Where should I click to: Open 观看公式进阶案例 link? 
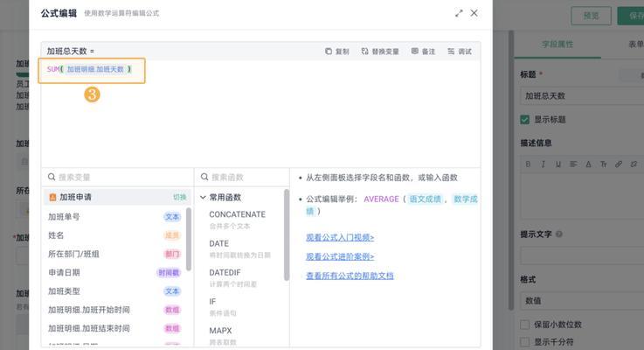click(x=340, y=256)
